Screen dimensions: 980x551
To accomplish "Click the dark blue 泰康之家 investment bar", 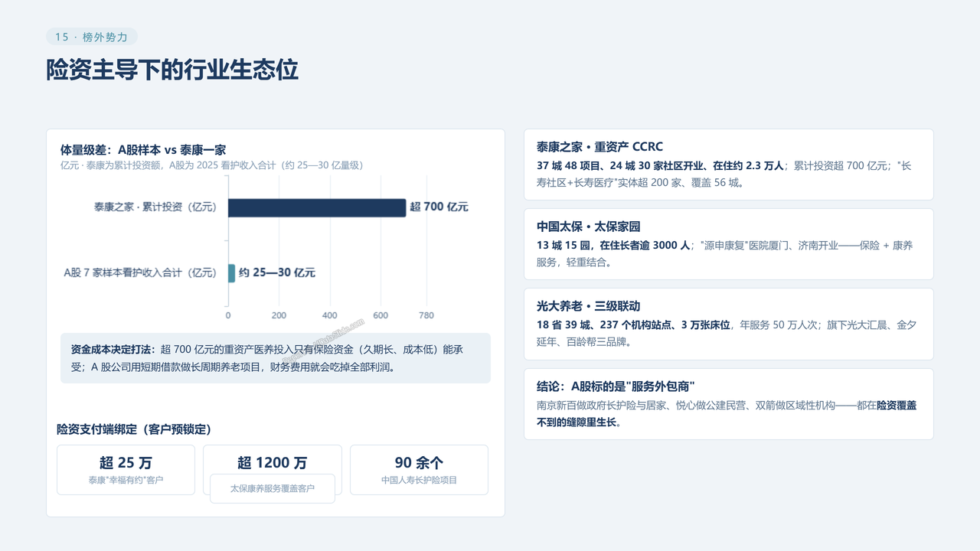I will click(x=317, y=207).
